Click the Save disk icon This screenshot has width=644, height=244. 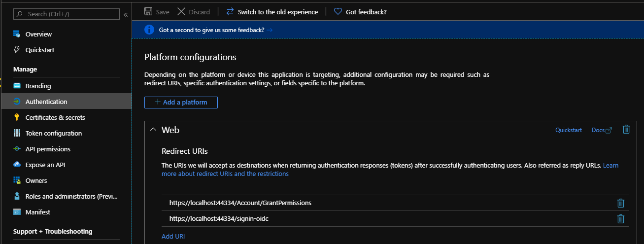[148, 11]
